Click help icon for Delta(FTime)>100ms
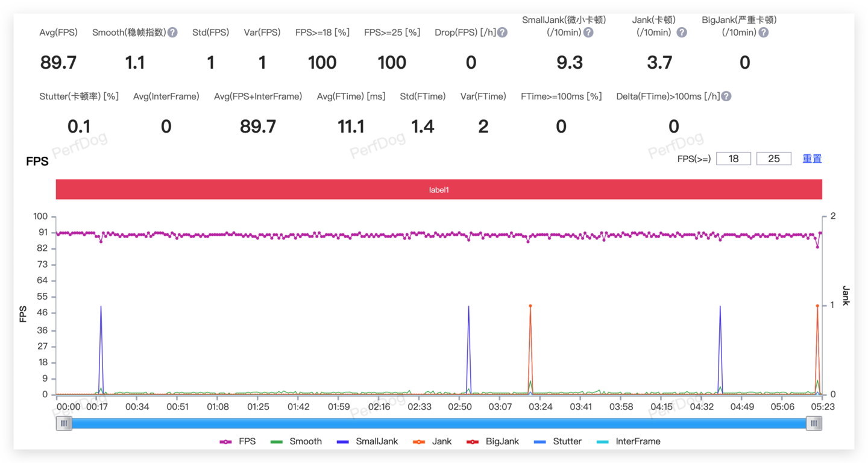 click(726, 96)
